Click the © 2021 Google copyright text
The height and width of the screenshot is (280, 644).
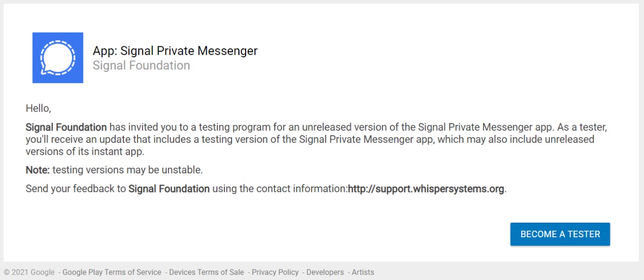pos(29,272)
